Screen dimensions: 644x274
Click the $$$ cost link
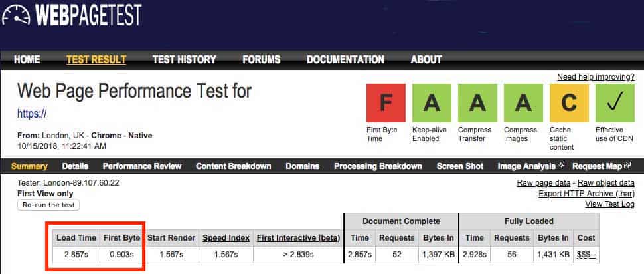click(x=586, y=255)
